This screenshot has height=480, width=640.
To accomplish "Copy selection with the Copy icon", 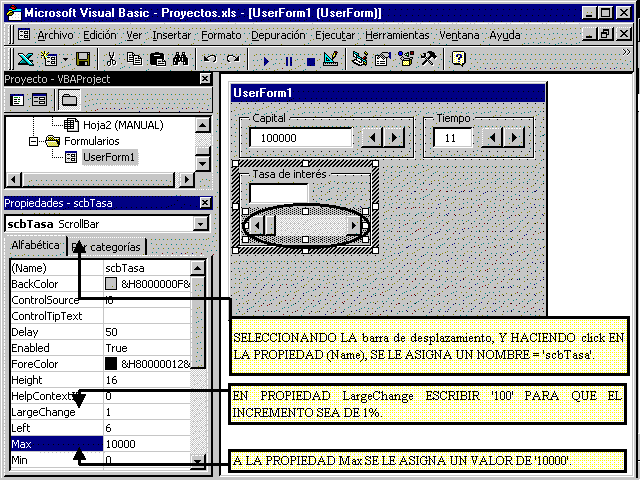I will tap(134, 60).
